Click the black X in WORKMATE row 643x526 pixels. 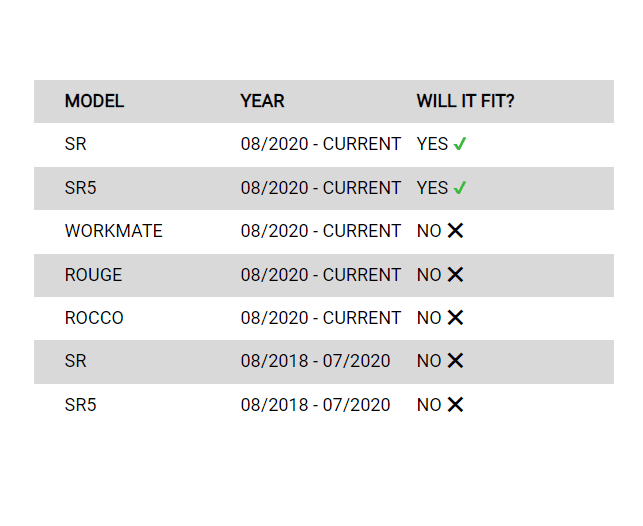(x=455, y=230)
